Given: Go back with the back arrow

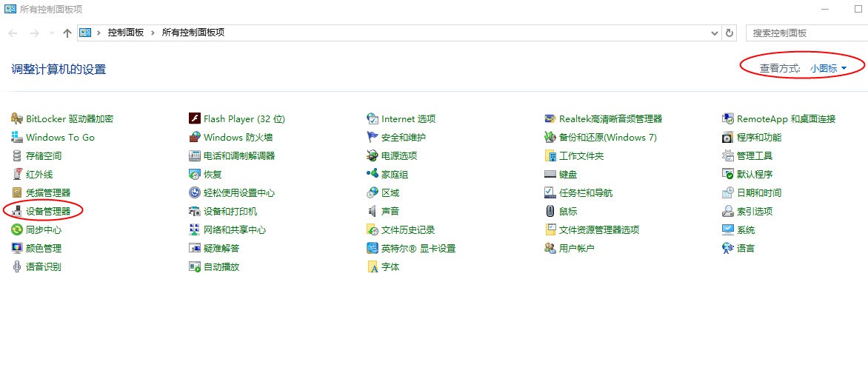Looking at the screenshot, I should pos(13,33).
